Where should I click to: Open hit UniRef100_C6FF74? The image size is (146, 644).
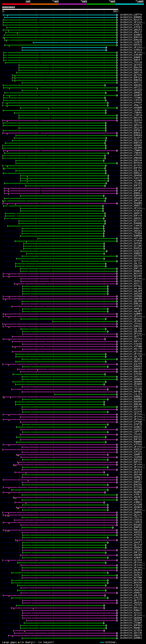(131, 15)
